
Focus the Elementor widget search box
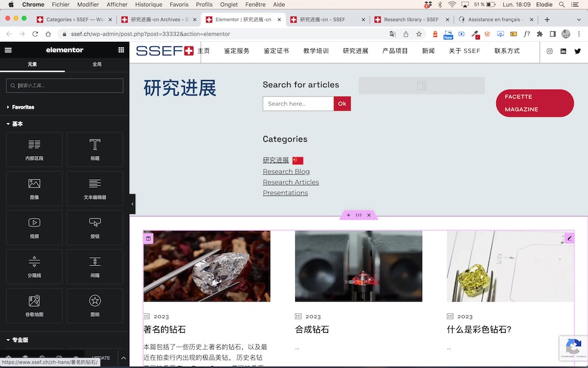[x=65, y=85]
